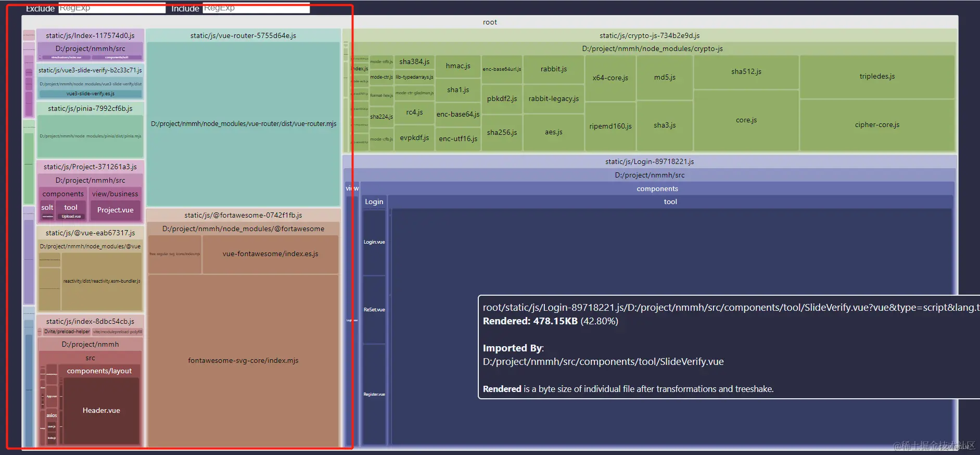The image size is (980, 455).
Task: Select the static/js/Project-371261a3.js header
Action: tap(90, 167)
